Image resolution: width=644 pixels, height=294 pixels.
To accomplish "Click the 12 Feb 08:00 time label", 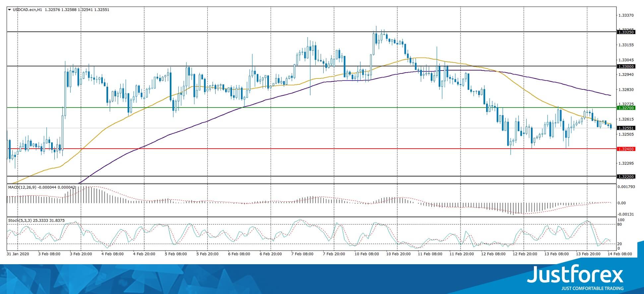I will (493, 254).
